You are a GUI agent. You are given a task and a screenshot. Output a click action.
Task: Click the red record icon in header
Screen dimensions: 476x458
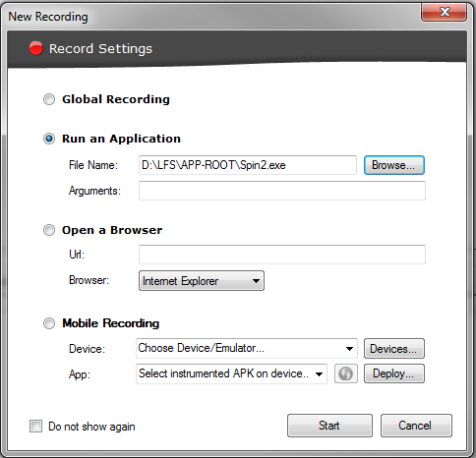(x=35, y=48)
